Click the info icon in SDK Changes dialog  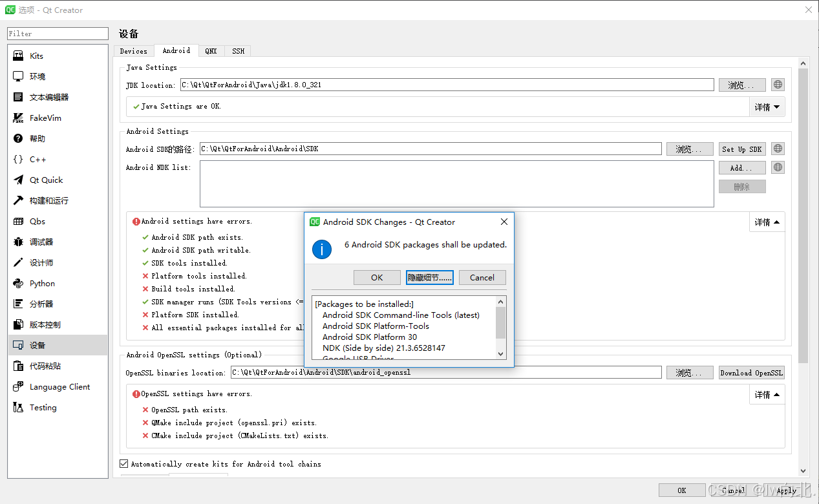click(322, 249)
